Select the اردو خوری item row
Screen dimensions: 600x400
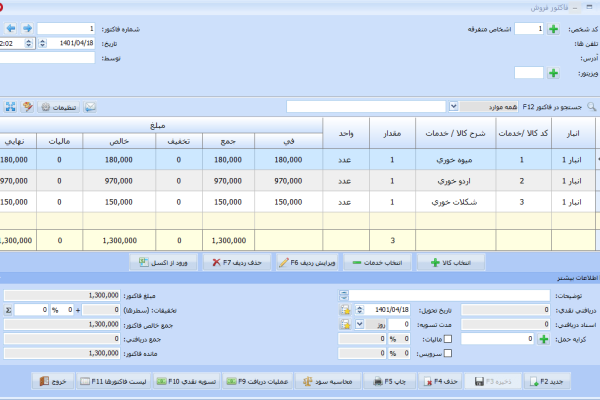click(298, 181)
